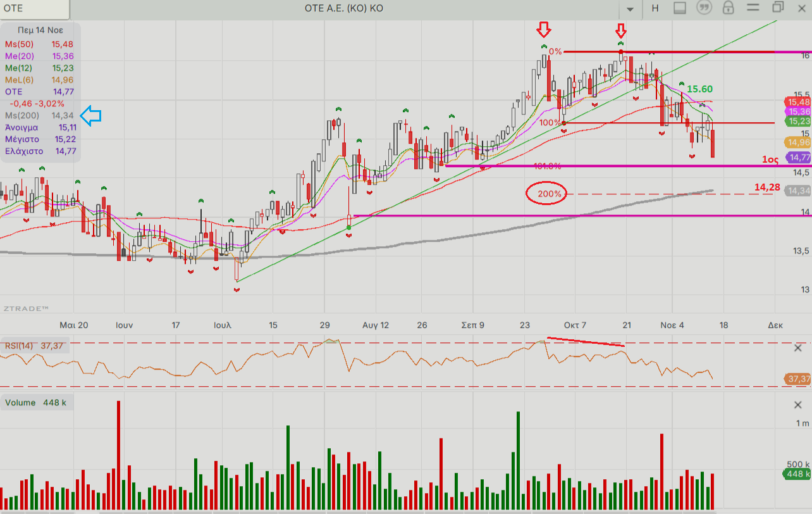Select the Me(20) legend row
812x514 pixels.
point(40,56)
